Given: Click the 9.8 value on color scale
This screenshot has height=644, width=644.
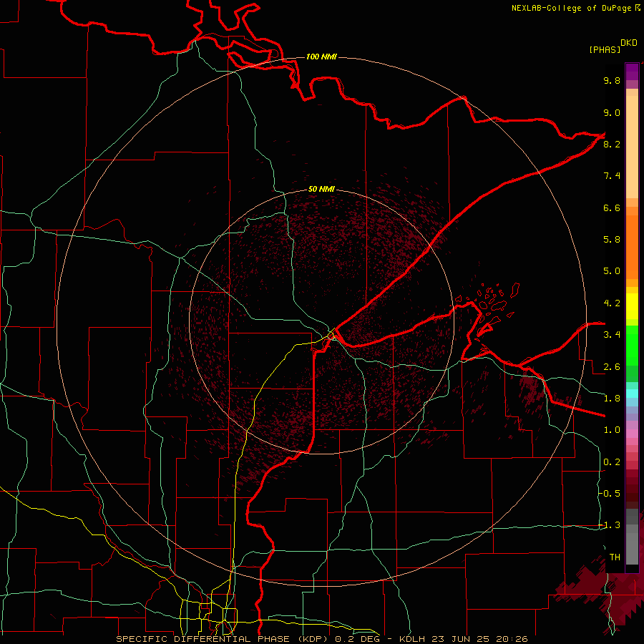Looking at the screenshot, I should (612, 80).
